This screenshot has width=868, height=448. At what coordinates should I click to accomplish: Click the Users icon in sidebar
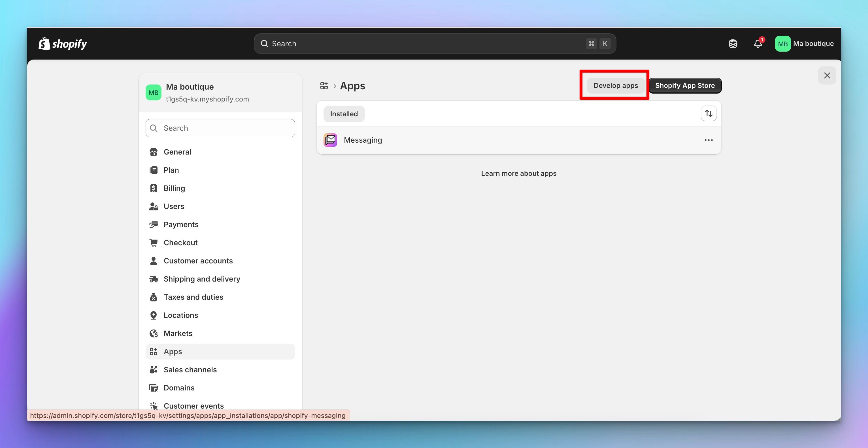(x=154, y=206)
